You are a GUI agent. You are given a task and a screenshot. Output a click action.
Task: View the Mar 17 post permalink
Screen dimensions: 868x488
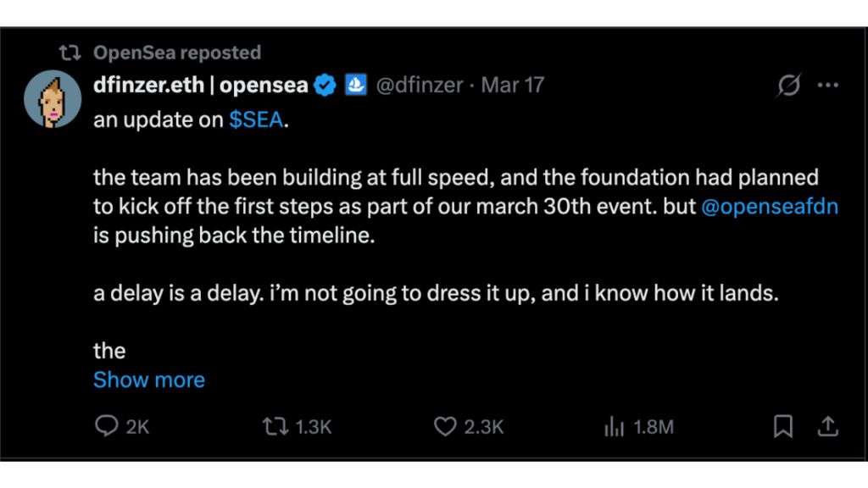coord(512,84)
